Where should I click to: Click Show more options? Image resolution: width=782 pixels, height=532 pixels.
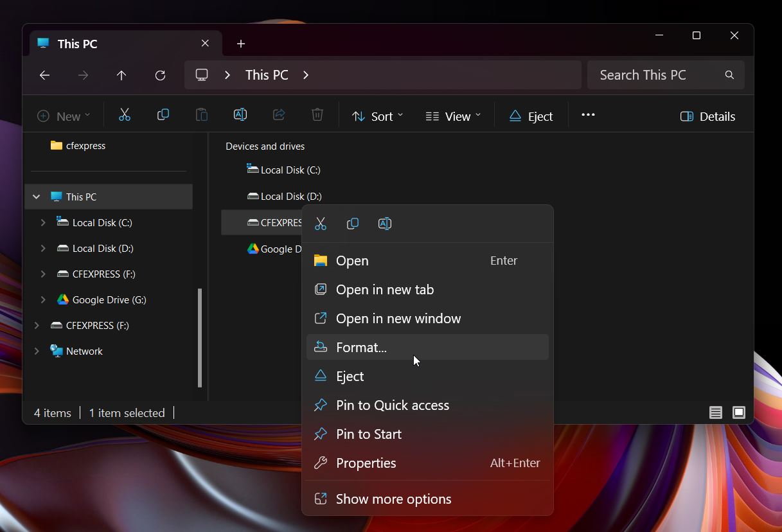(427, 499)
